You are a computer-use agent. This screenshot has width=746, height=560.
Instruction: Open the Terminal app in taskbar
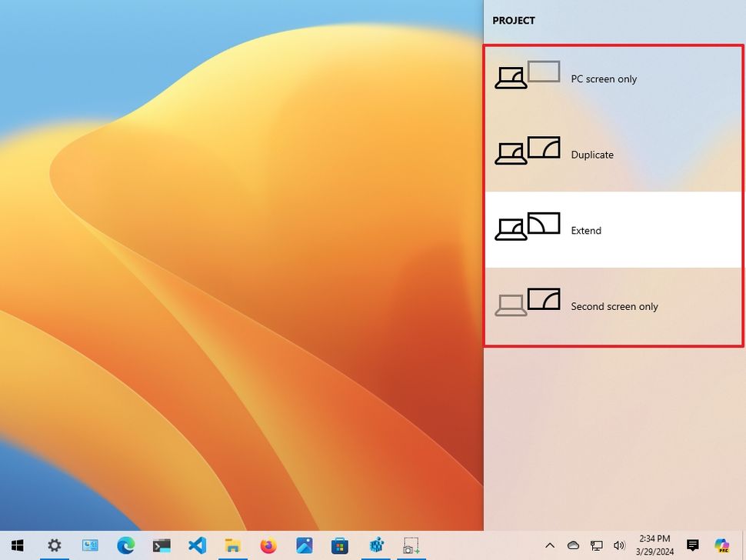coord(162,545)
